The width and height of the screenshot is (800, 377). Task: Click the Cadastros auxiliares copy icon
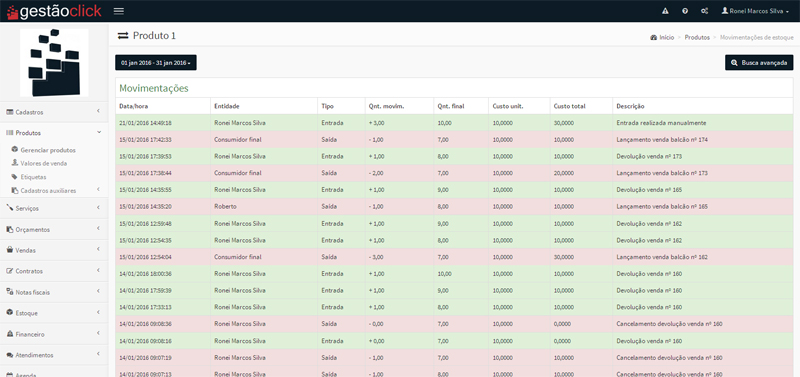[x=15, y=190]
